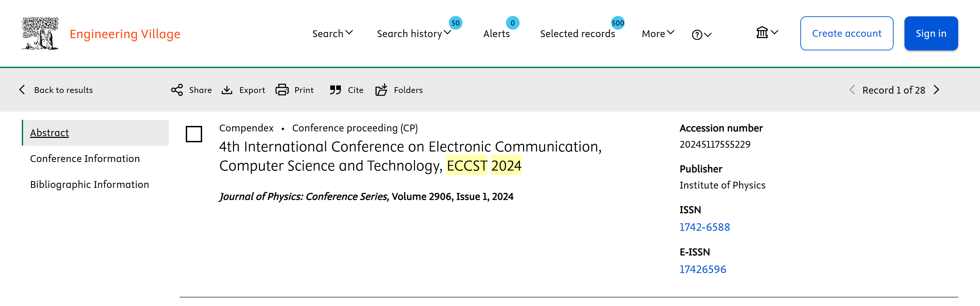Click the E-ISSN 17426596 link
Screen dimensions: 980x306
pos(703,269)
